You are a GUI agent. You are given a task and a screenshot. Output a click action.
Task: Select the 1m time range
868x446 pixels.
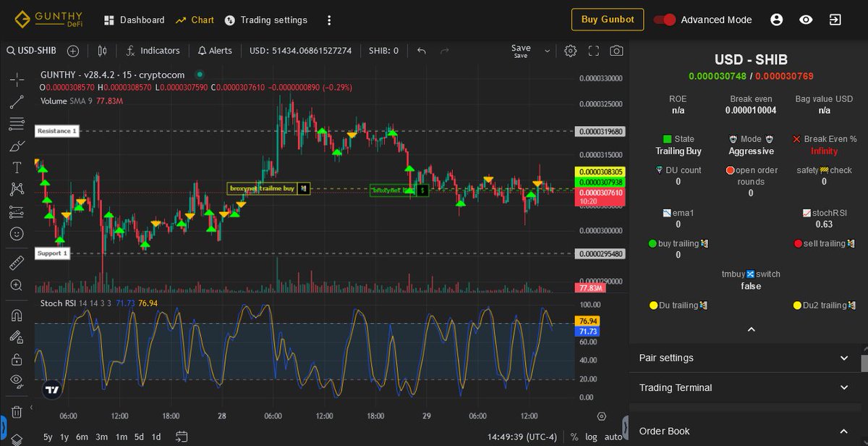tap(122, 437)
